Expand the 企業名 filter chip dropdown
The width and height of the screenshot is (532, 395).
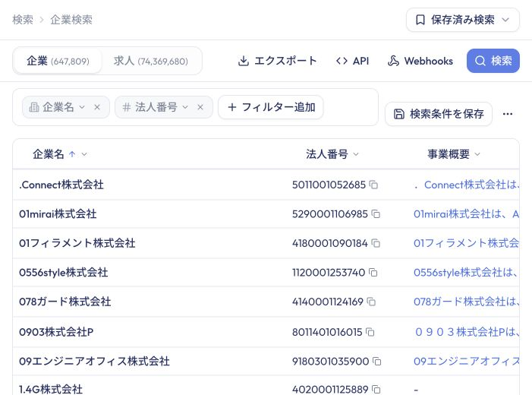click(x=82, y=107)
